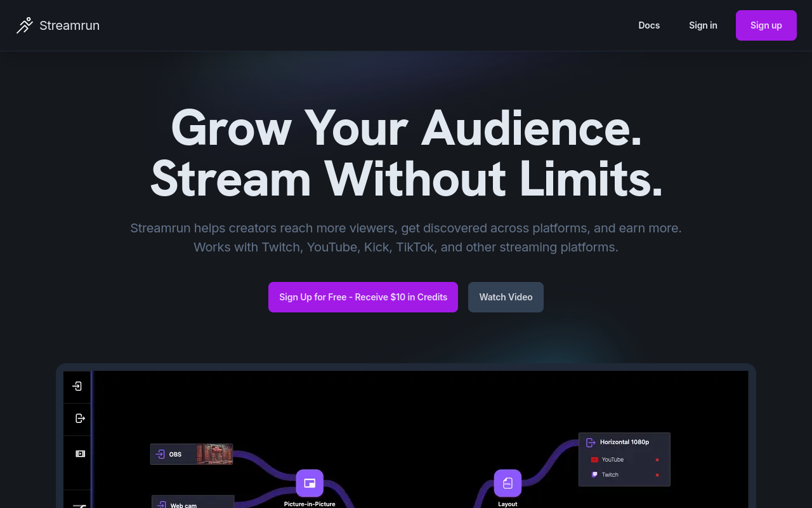Open the OBS preview thumbnail
This screenshot has height=508, width=812.
214,454
